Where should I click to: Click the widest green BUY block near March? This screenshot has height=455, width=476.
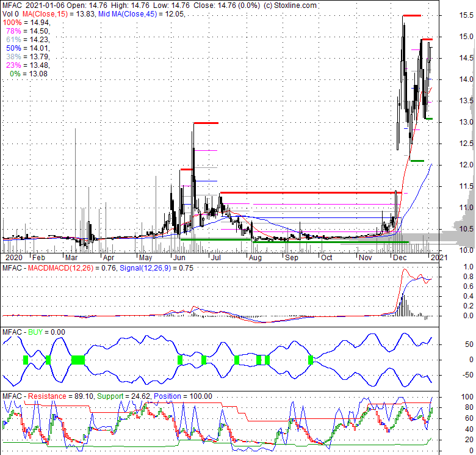click(78, 360)
